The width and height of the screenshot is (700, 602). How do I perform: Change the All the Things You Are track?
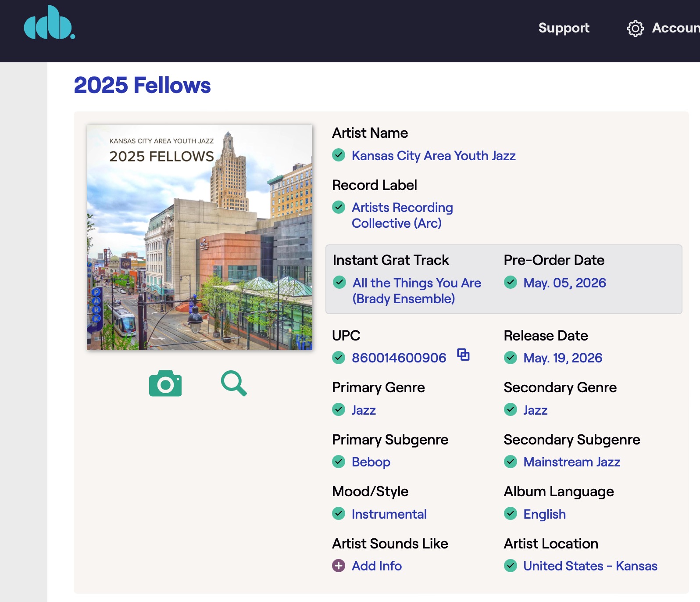[416, 290]
